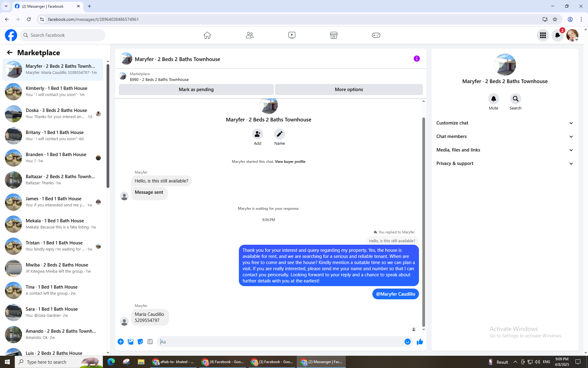Click the GIF chooser icon

[150, 342]
